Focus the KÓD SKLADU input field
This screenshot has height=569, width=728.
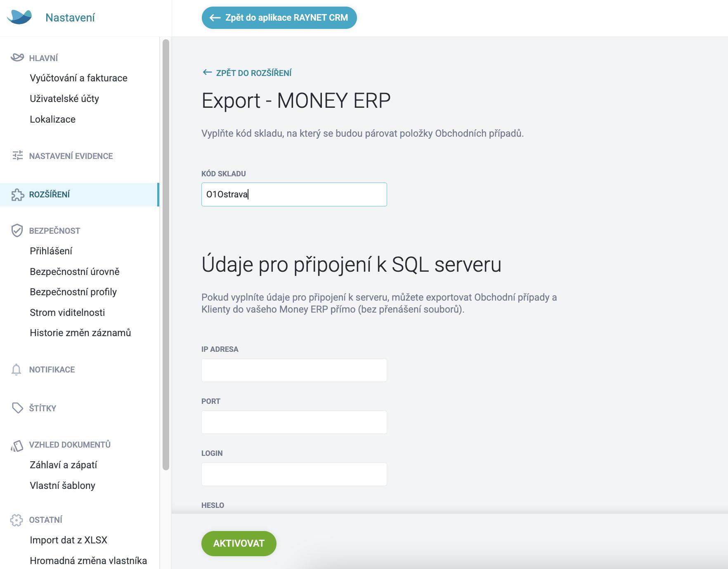point(294,194)
